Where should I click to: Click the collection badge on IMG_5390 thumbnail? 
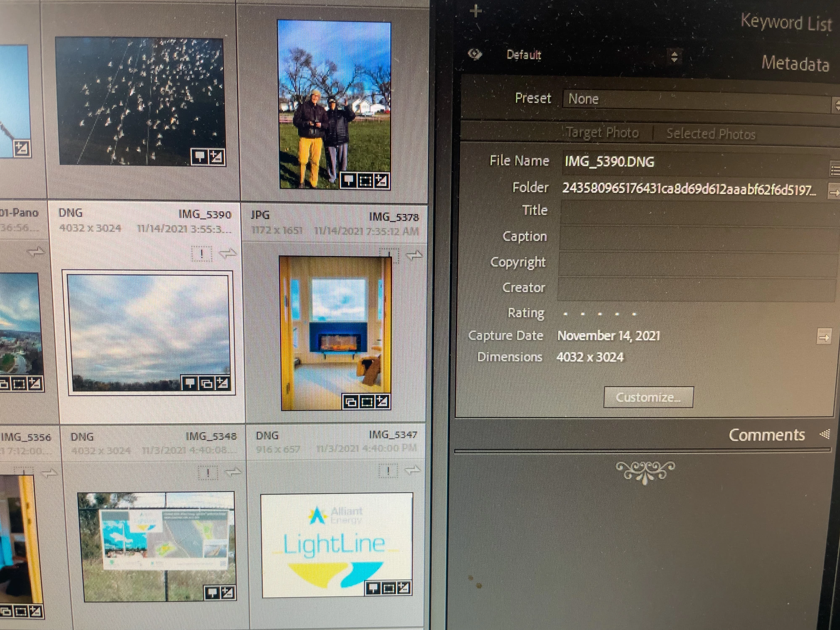coord(206,383)
